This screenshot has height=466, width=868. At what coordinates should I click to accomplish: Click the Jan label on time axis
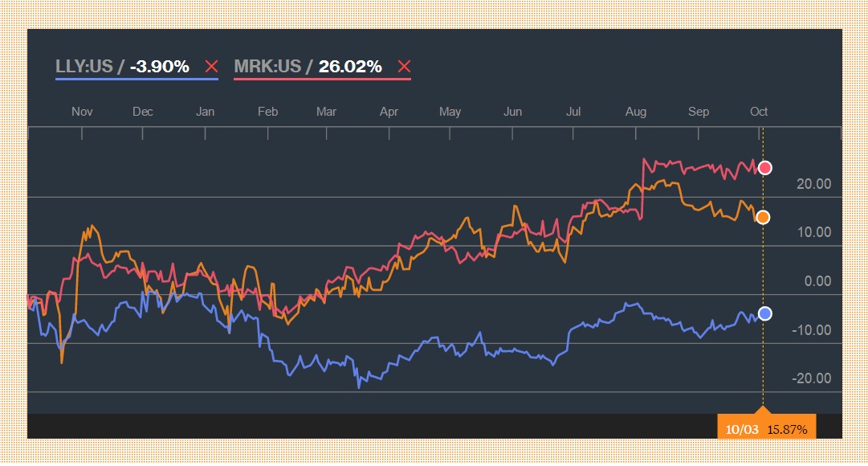pyautogui.click(x=205, y=112)
